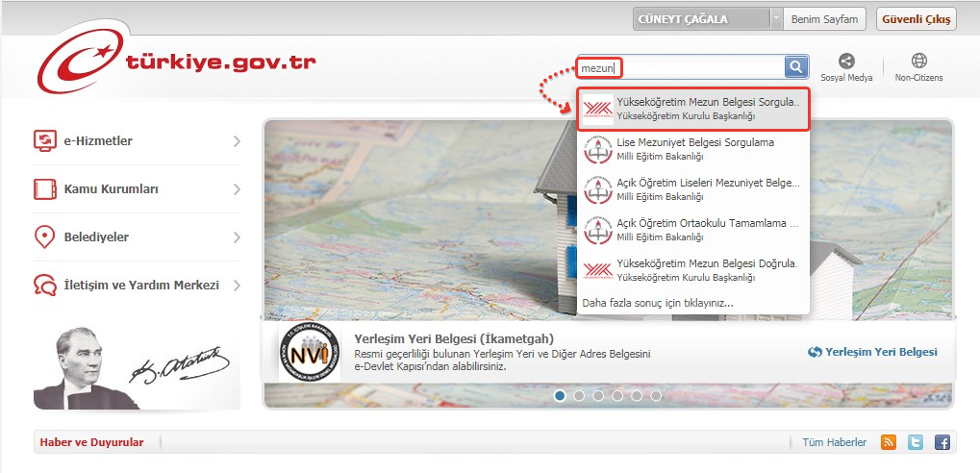Click the Güvenli Çıkış button
Image resolution: width=980 pixels, height=473 pixels.
pyautogui.click(x=917, y=19)
